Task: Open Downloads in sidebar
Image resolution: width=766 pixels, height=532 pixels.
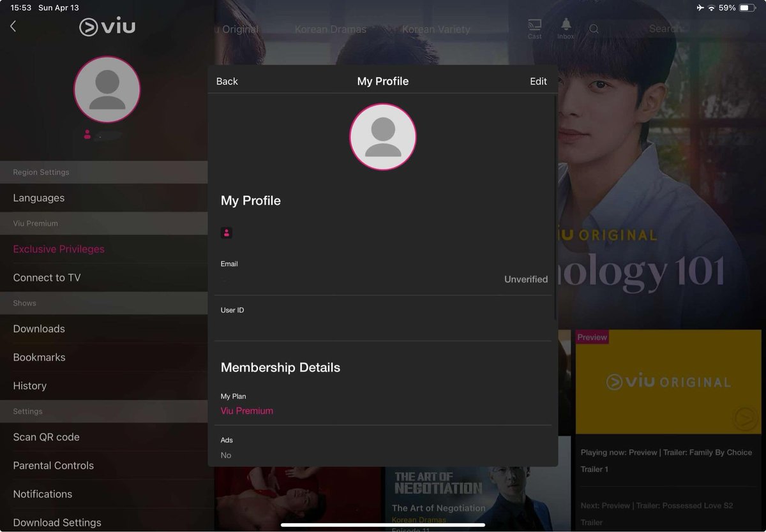Action: (x=103, y=329)
